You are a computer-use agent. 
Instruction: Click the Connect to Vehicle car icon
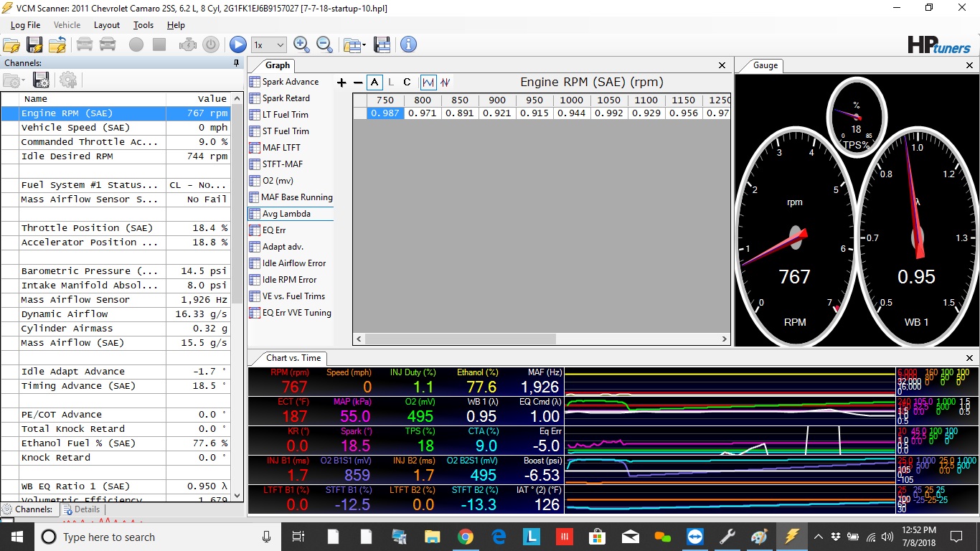85,44
